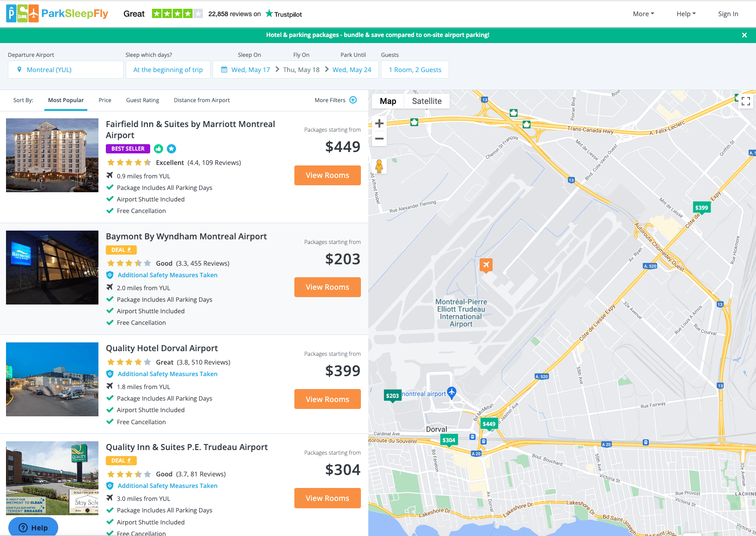Edit the Montreal (YUL) departure airport field

pyautogui.click(x=66, y=70)
